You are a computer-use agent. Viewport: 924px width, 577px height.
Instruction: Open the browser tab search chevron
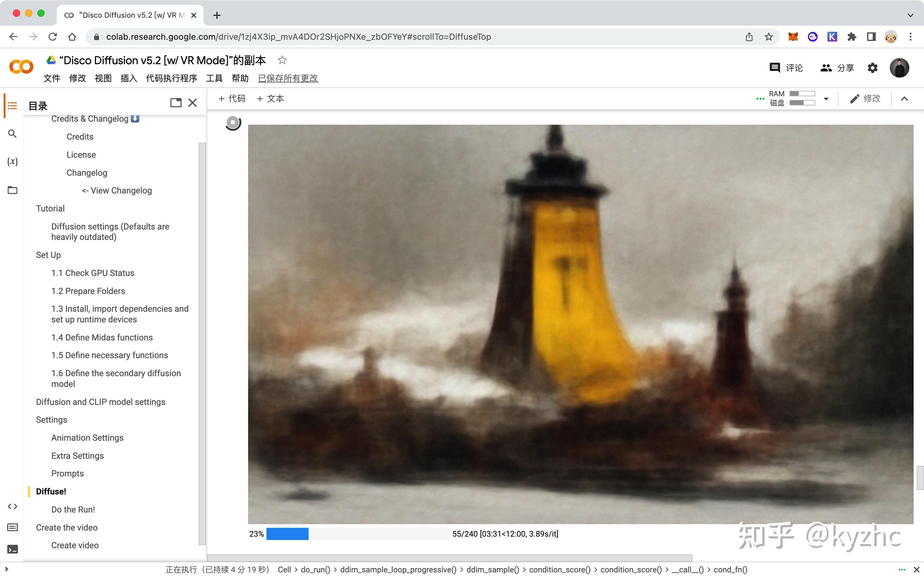[x=910, y=15]
